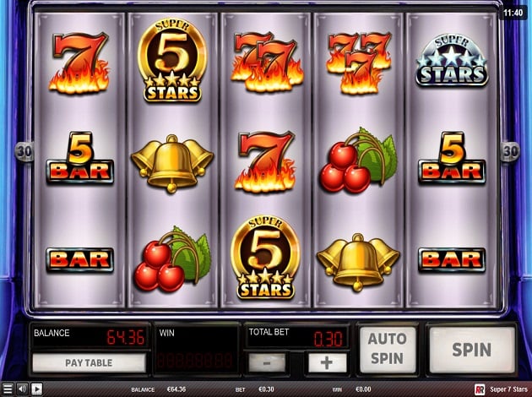
Task: Click the BALANCE display field
Action: [x=90, y=336]
